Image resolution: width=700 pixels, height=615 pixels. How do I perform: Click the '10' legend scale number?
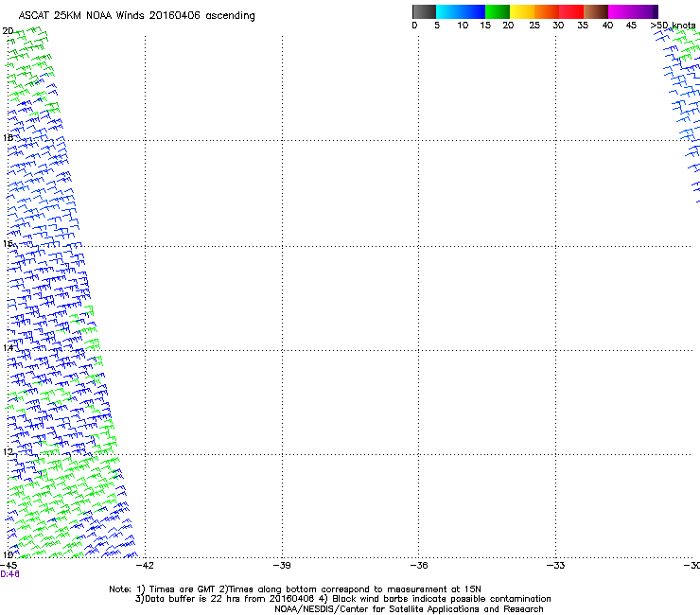point(463,26)
